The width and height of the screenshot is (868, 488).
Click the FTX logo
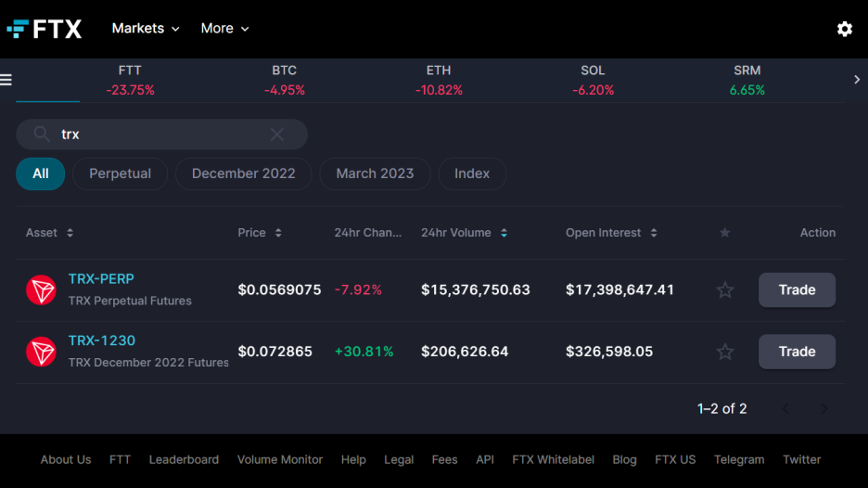45,29
